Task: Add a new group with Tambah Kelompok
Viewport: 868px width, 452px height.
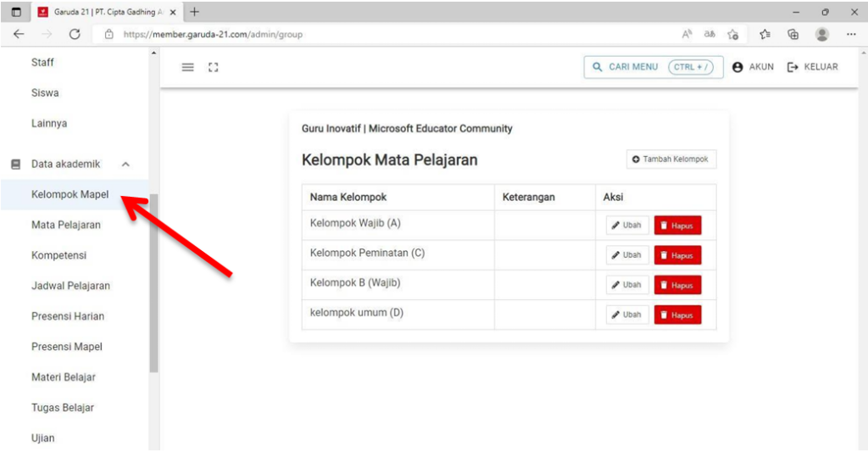Action: pyautogui.click(x=671, y=159)
